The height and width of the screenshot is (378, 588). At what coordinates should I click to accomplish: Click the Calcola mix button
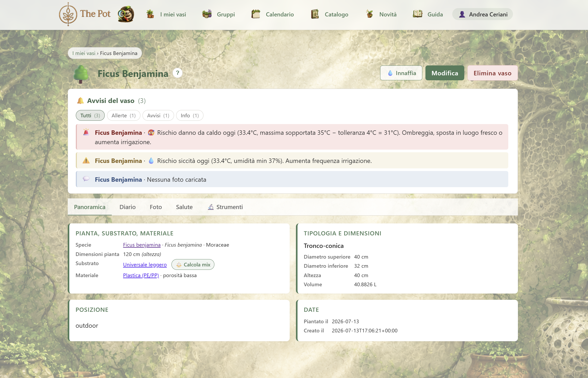coord(193,265)
